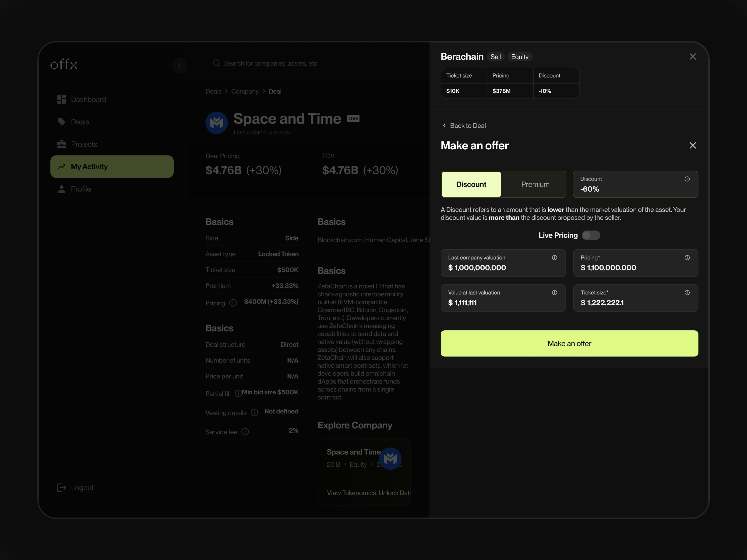Click Back to Deal
Image resolution: width=747 pixels, height=560 pixels.
tap(464, 126)
